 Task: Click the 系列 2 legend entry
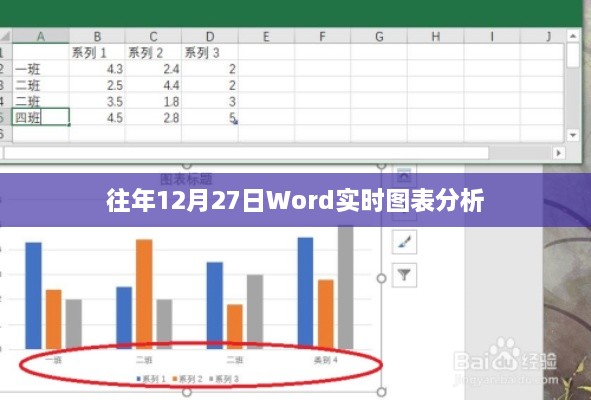(188, 379)
